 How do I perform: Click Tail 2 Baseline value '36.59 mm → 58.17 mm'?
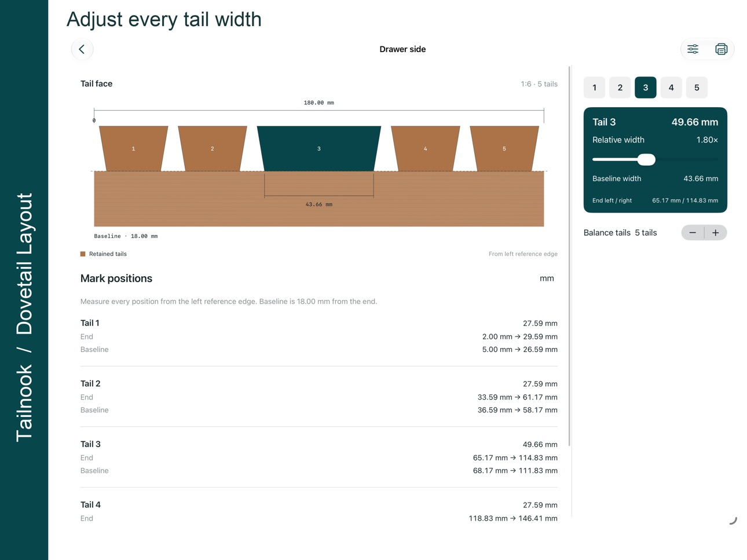(518, 410)
